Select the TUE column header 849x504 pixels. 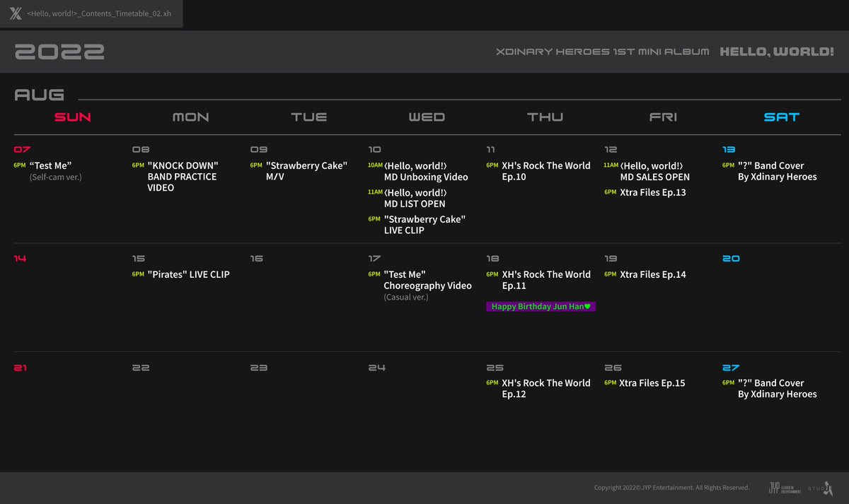(x=309, y=117)
